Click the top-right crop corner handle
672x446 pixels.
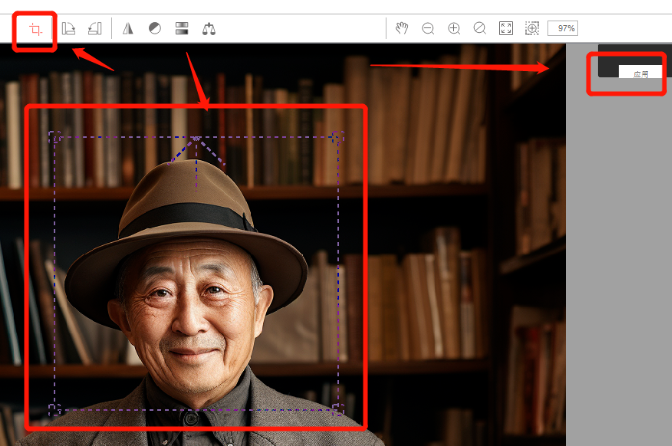(x=337, y=137)
